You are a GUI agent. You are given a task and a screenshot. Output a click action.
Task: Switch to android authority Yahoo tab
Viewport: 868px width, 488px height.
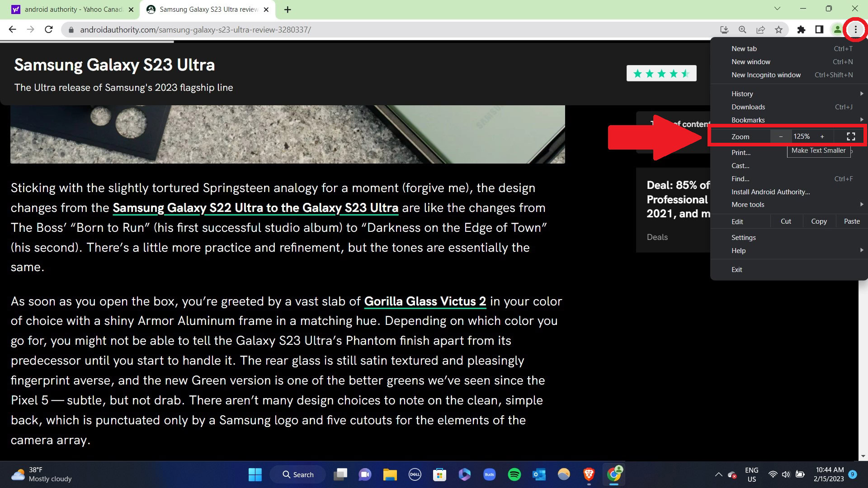(72, 9)
